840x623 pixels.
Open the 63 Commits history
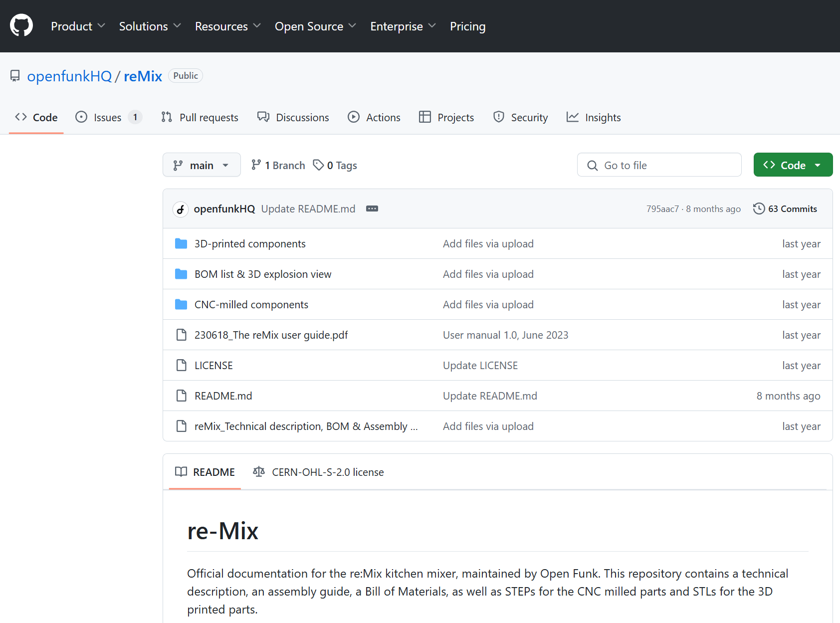click(x=785, y=208)
